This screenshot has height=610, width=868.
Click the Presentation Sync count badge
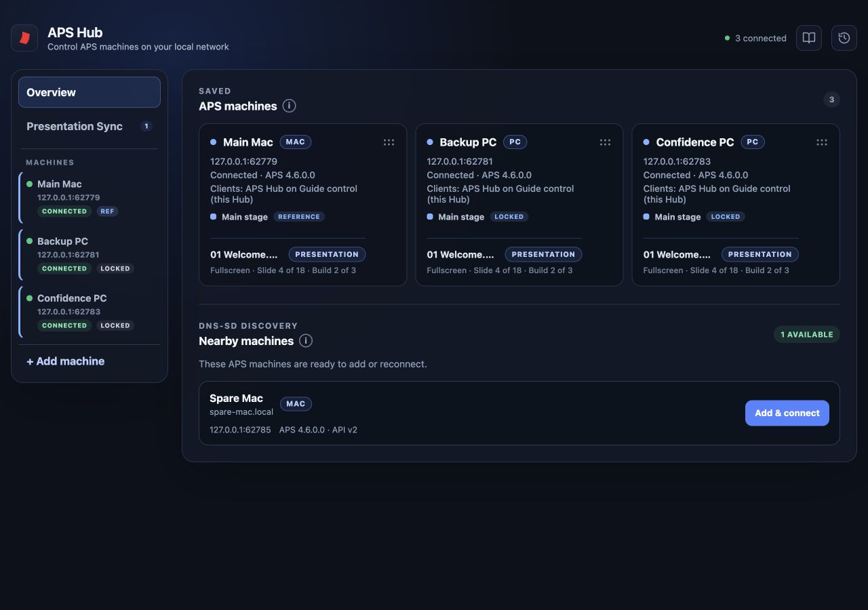pos(146,126)
